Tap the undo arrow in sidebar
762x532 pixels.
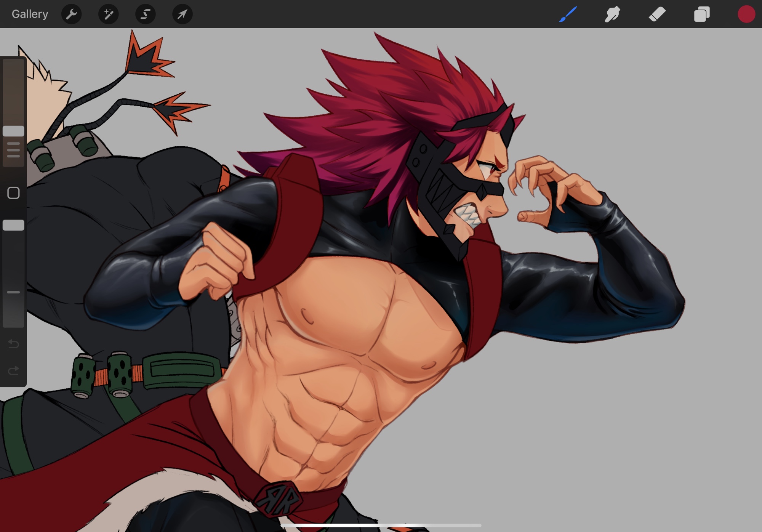coord(13,345)
